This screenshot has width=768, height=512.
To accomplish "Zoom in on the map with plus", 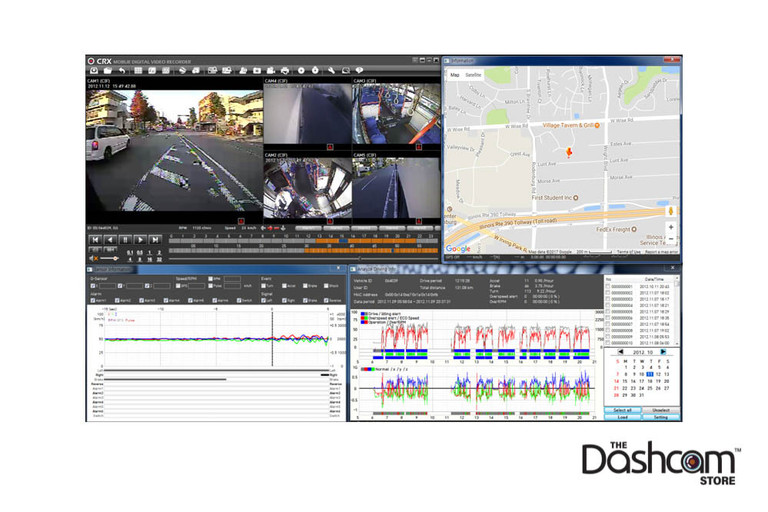I will coord(669,229).
